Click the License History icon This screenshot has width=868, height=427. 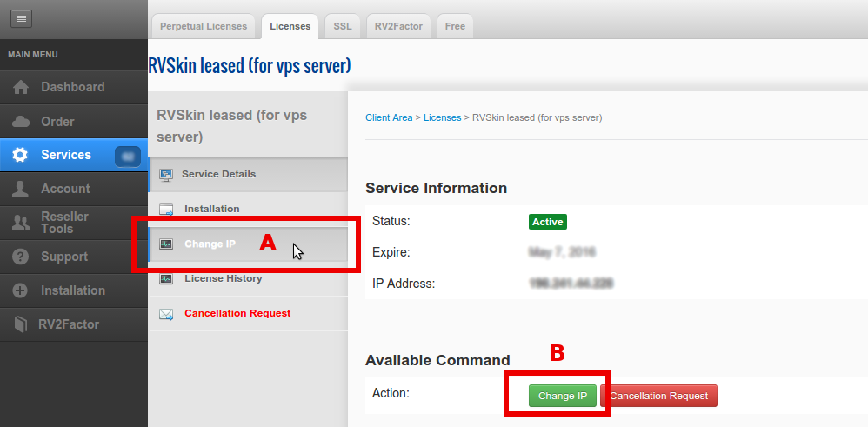tap(166, 278)
